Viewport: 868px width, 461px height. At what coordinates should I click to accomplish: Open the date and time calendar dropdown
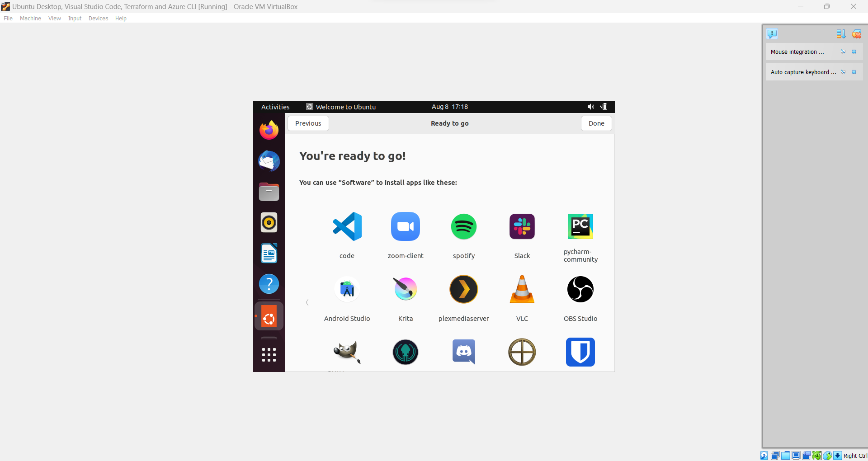(x=449, y=107)
